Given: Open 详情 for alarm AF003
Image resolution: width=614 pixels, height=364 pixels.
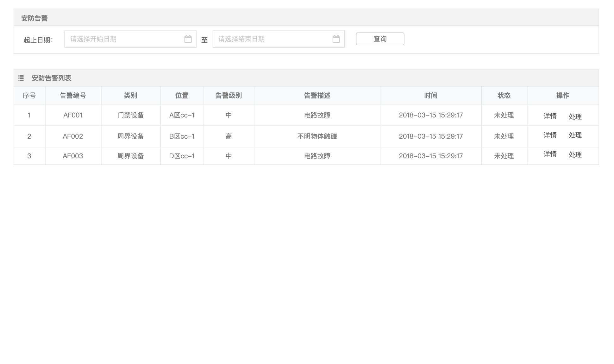Looking at the screenshot, I should (x=550, y=154).
